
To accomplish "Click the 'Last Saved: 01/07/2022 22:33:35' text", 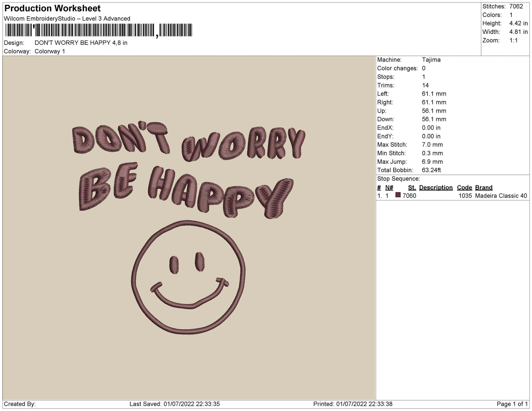I will coord(175,404).
